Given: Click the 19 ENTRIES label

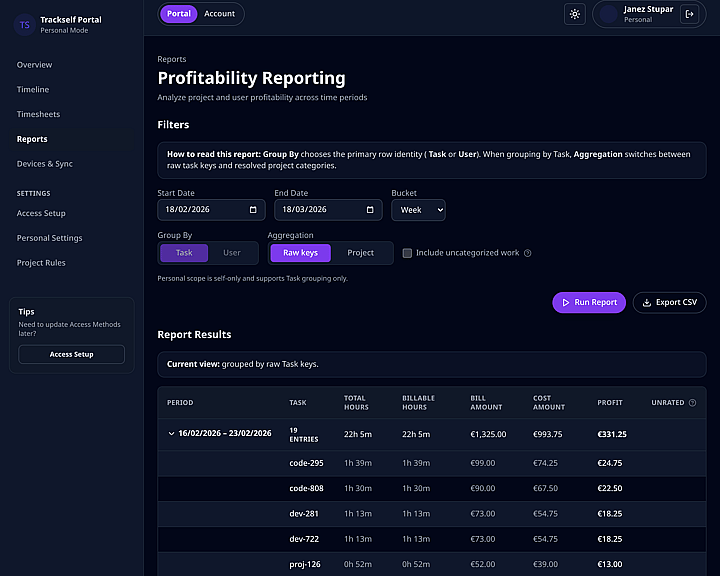Looking at the screenshot, I should point(304,435).
